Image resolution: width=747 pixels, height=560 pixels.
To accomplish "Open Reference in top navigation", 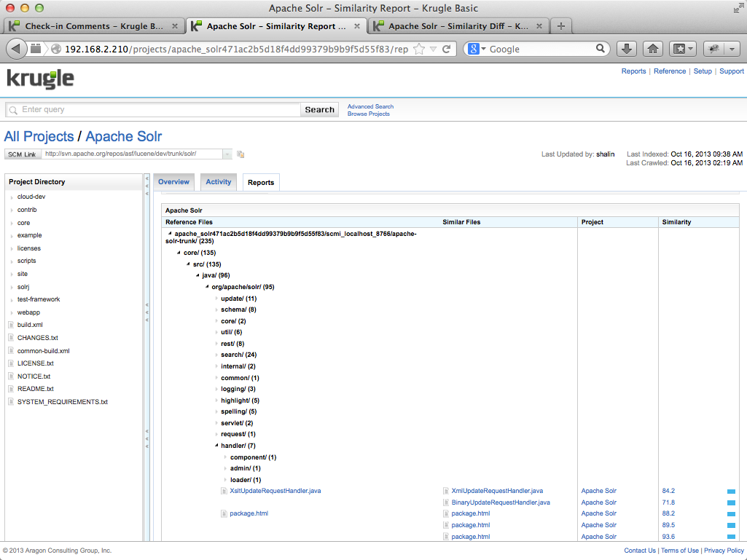I will click(x=669, y=71).
